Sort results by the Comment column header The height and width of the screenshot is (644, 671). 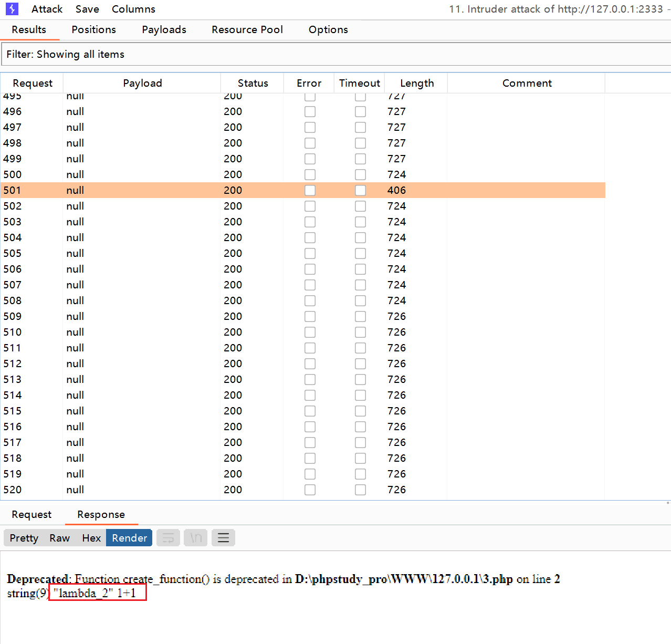click(527, 83)
